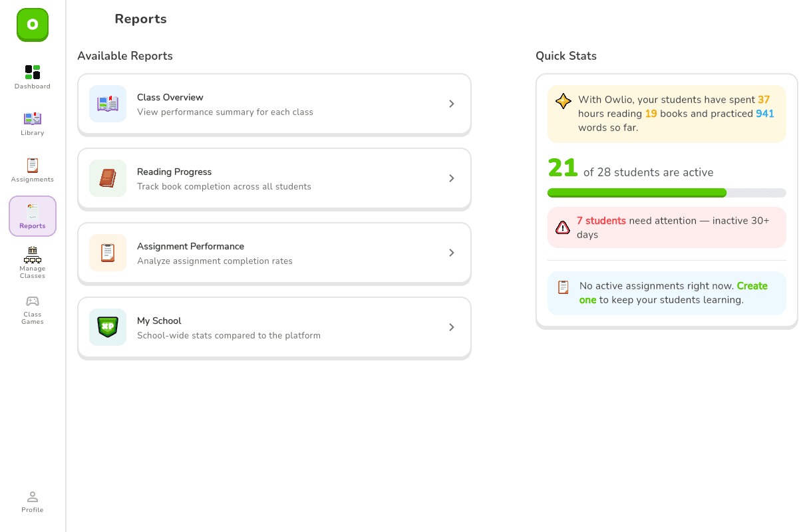Open the Dashboard sidebar icon
This screenshot has width=809, height=532.
(33, 72)
